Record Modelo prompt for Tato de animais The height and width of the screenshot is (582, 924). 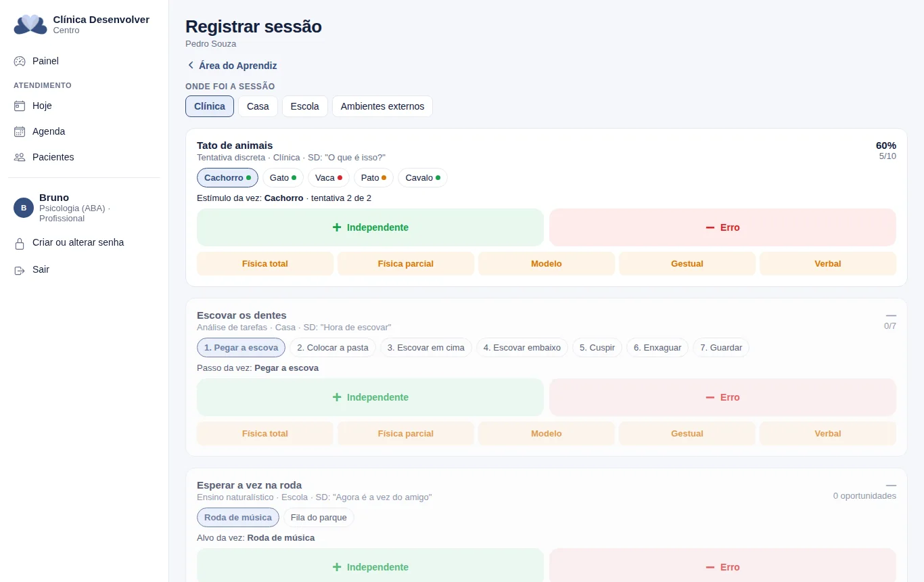click(547, 264)
